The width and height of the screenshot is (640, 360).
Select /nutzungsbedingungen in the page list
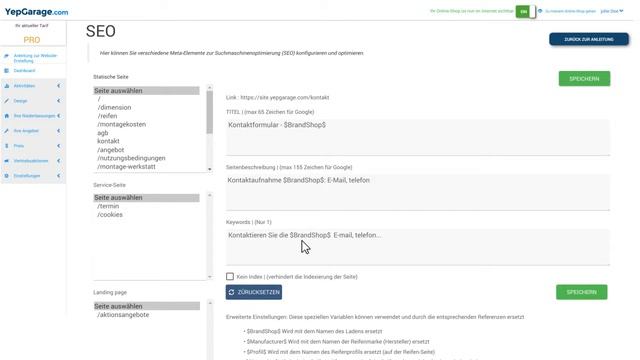pyautogui.click(x=131, y=158)
